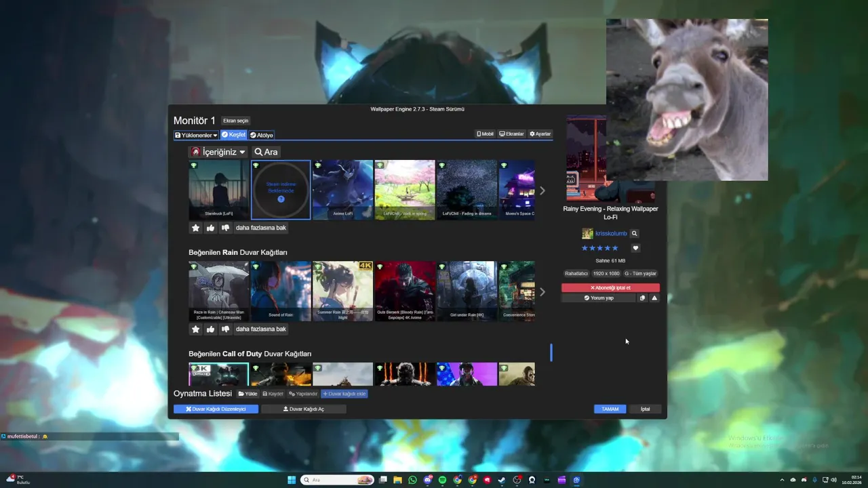Click Aboneliği iptal et button
The image size is (868, 488).
pyautogui.click(x=610, y=287)
